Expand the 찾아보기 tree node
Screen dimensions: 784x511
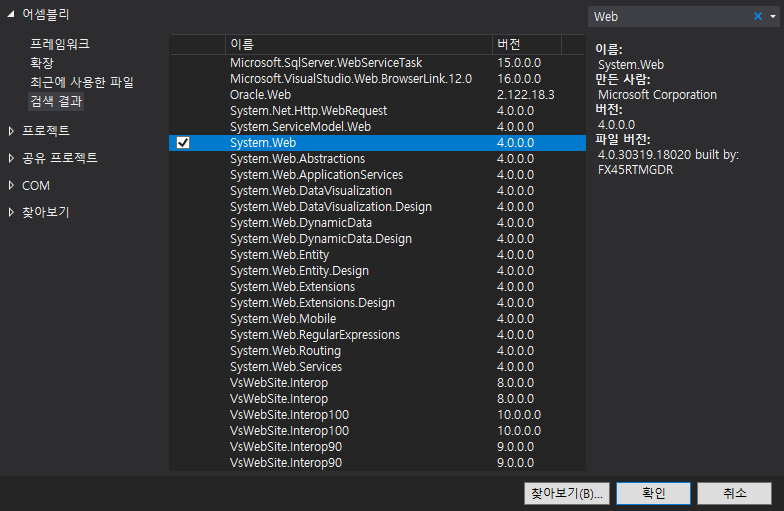click(11, 212)
